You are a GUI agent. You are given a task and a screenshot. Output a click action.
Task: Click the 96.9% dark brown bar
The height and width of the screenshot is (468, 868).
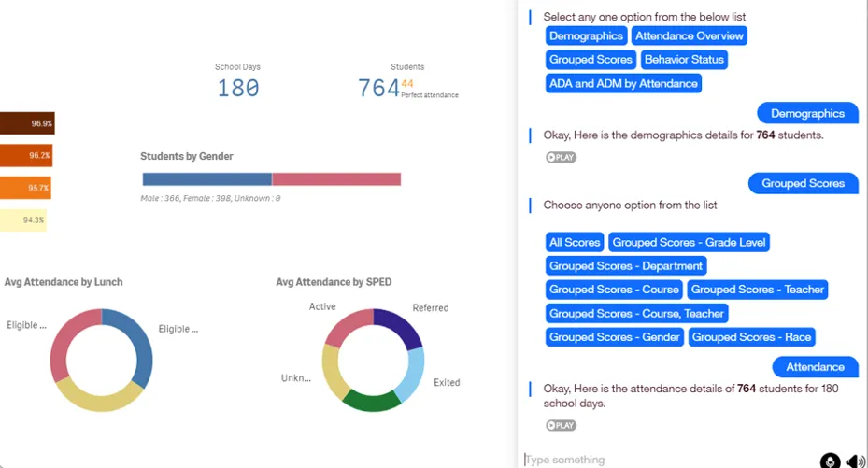(27, 123)
